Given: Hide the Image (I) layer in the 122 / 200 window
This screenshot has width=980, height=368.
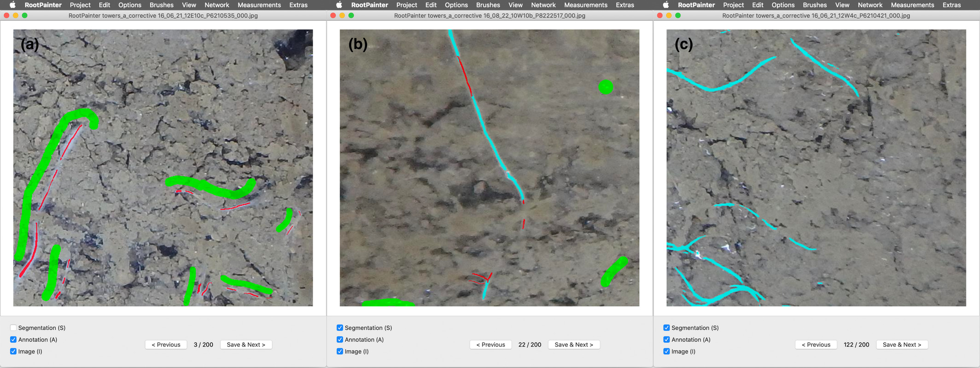Looking at the screenshot, I should [x=666, y=351].
